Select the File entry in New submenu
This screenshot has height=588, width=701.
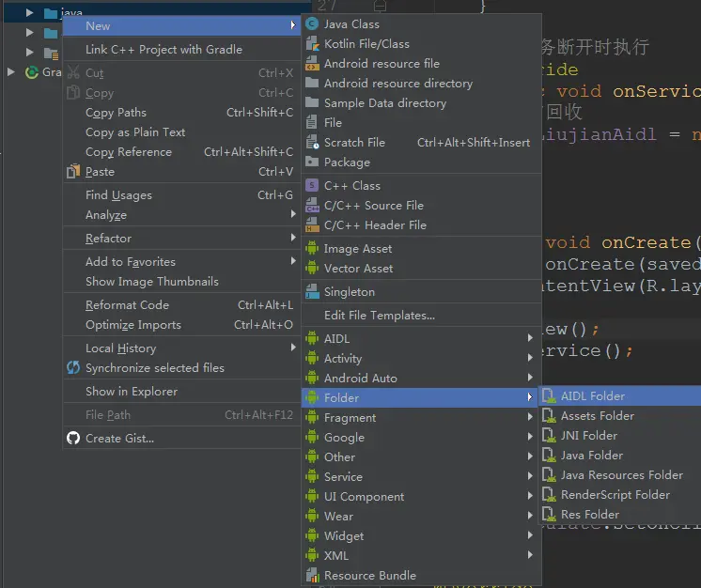point(422,122)
